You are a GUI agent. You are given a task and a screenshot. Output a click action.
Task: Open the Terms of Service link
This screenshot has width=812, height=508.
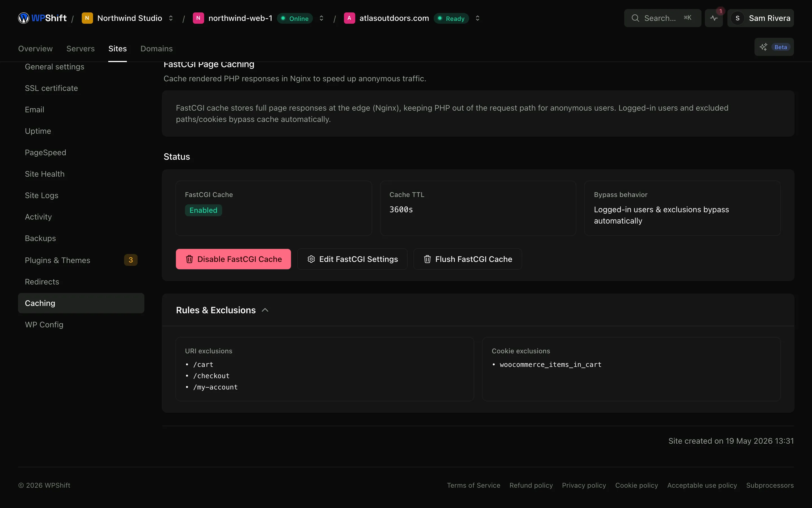point(473,485)
